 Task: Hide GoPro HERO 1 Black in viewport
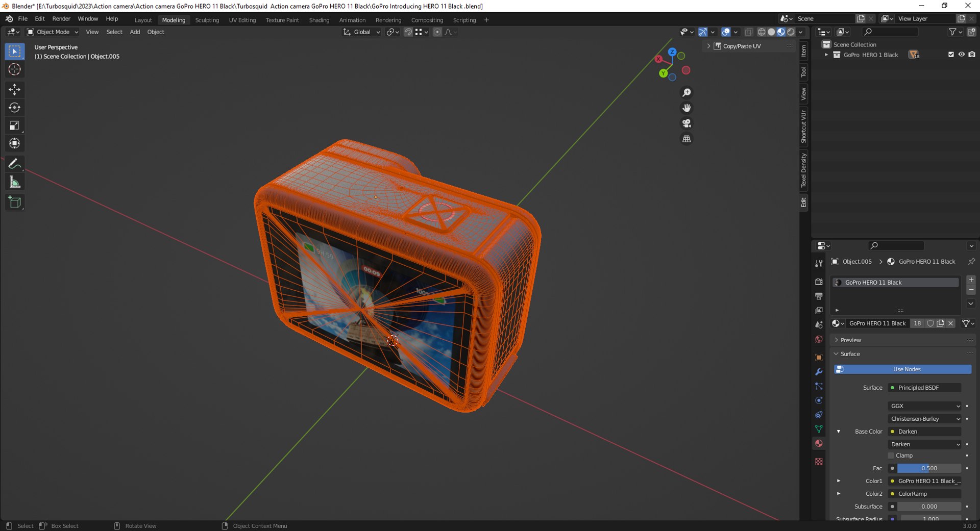pyautogui.click(x=962, y=55)
